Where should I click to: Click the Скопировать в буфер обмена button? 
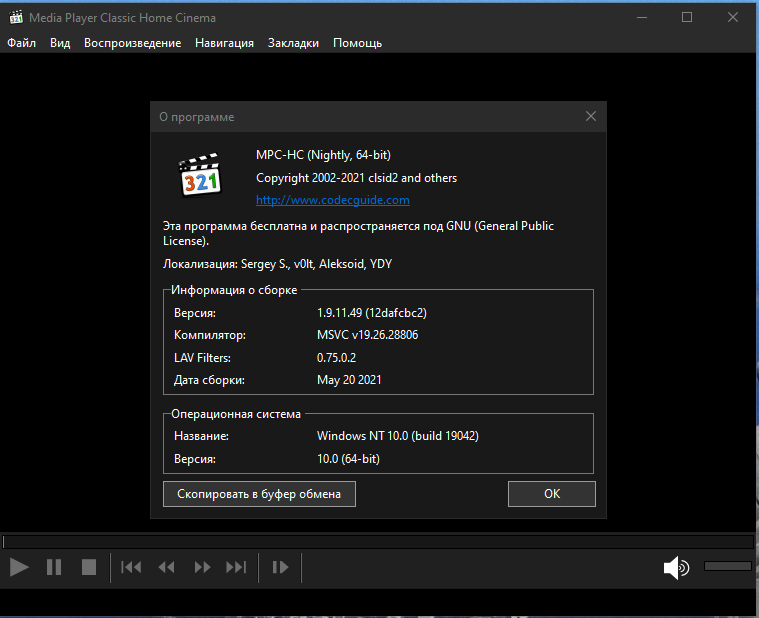point(259,494)
